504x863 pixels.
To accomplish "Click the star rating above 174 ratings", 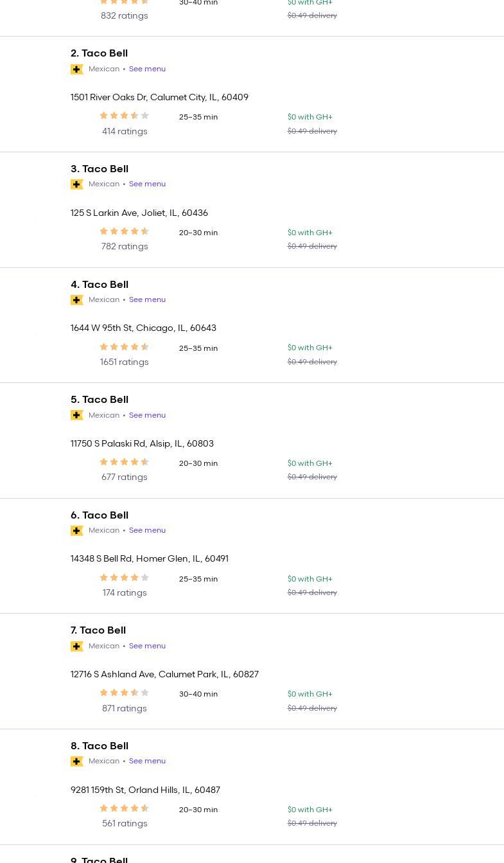I will 125,578.
